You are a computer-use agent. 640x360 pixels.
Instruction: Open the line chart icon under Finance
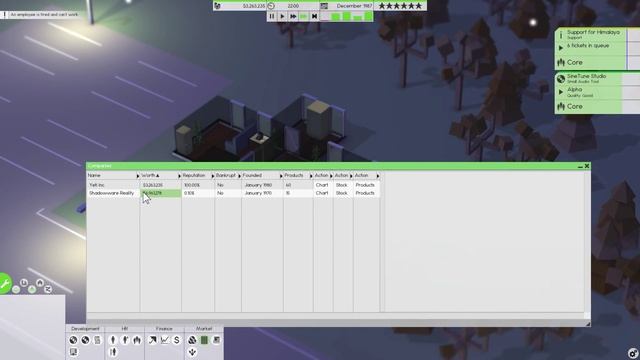164,340
